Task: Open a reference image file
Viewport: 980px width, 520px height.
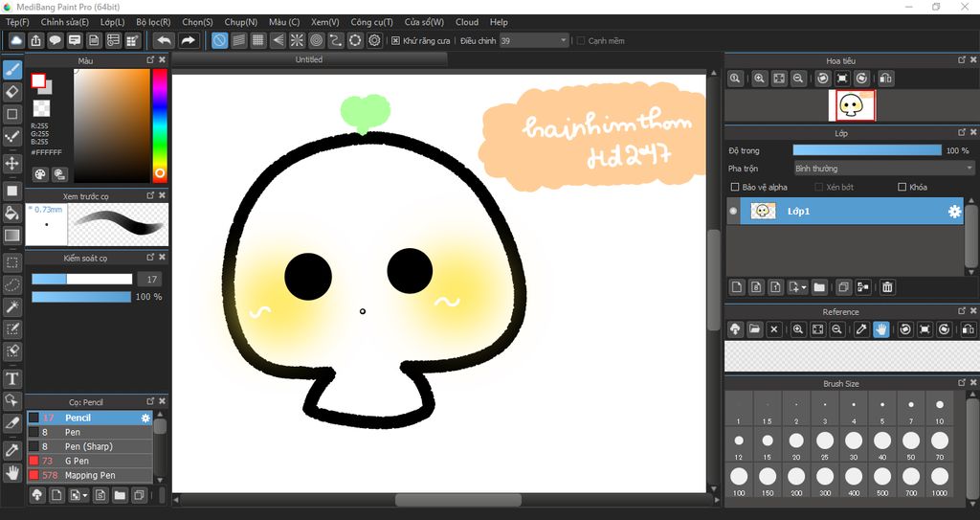Action: [754, 329]
